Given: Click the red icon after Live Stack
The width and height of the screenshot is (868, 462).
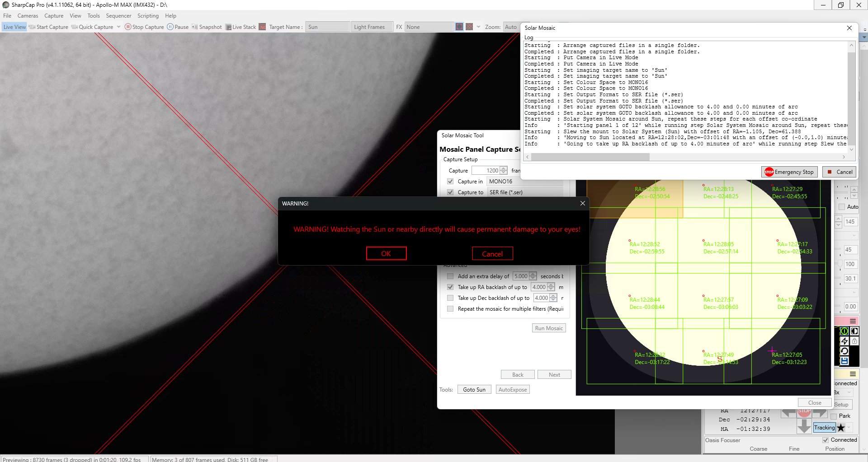Looking at the screenshot, I should coord(262,27).
